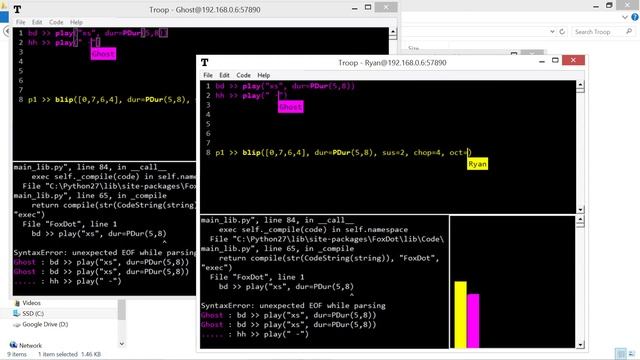Close the Ghost Troop window
Image resolution: width=640 pixels, height=360 pixels.
tap(386, 7)
